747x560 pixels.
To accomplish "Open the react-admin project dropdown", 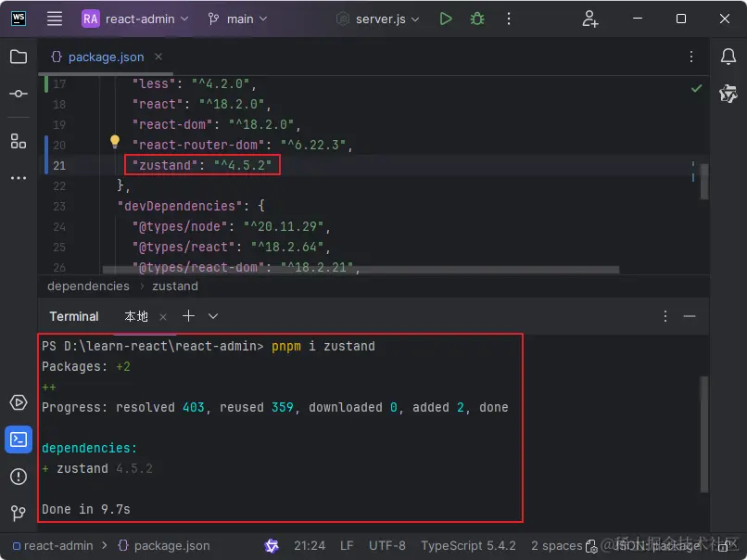I will click(x=135, y=19).
